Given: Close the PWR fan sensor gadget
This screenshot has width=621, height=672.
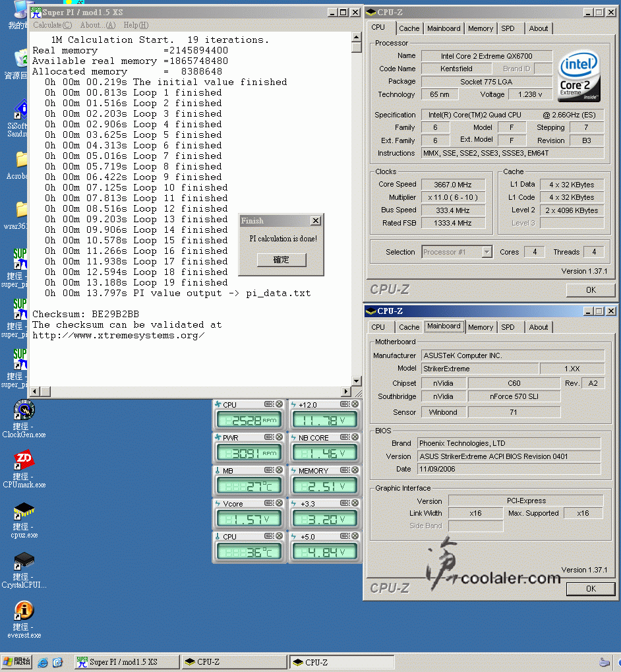Looking at the screenshot, I should [280, 437].
